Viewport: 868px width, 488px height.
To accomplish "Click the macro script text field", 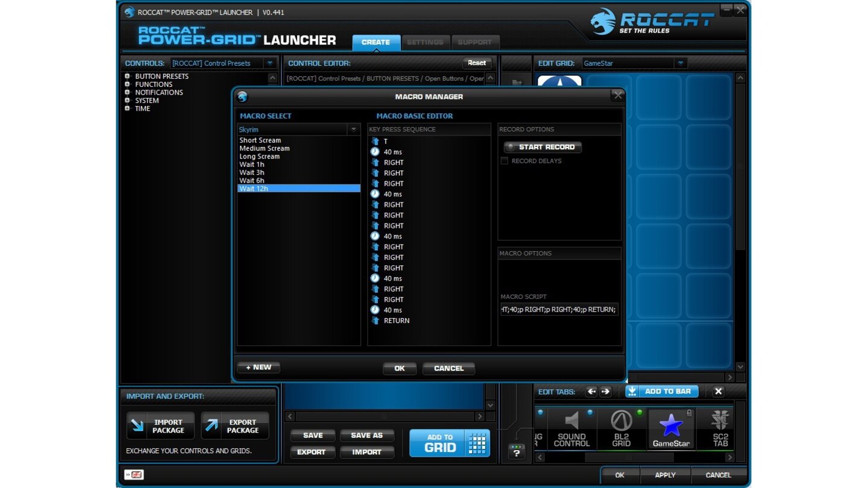I will [x=559, y=310].
